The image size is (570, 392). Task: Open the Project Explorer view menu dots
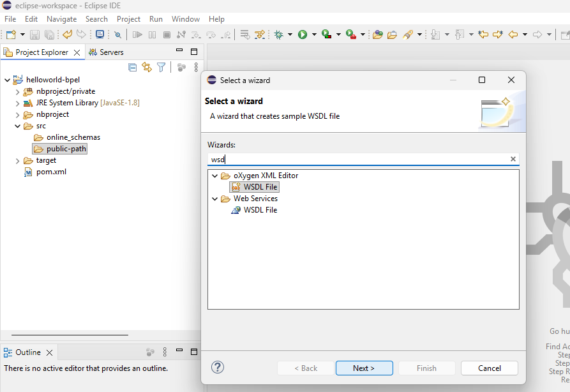pyautogui.click(x=196, y=67)
